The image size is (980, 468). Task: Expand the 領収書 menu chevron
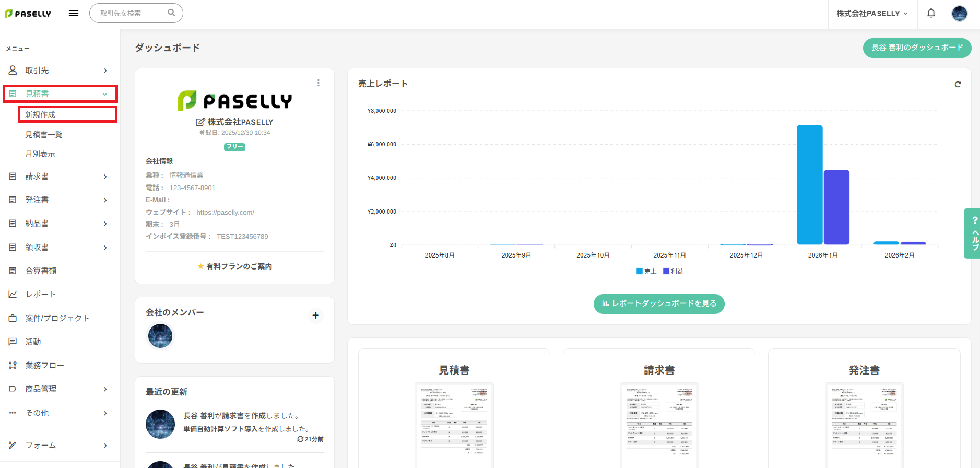105,248
